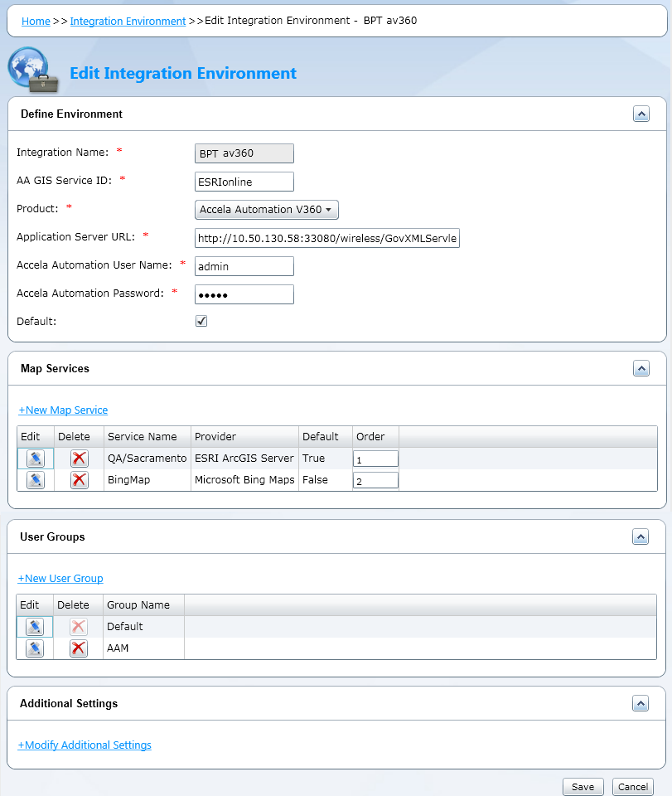Collapse the User Groups panel
The image size is (672, 796).
[640, 536]
